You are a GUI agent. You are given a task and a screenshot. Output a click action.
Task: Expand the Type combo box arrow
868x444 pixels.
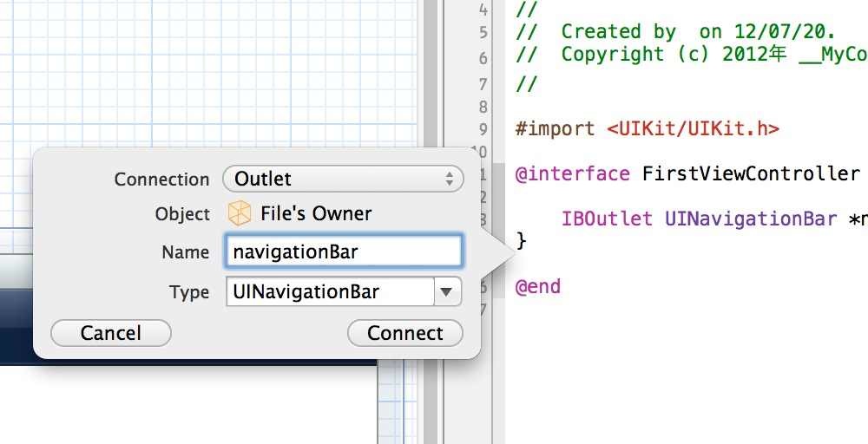point(447,292)
